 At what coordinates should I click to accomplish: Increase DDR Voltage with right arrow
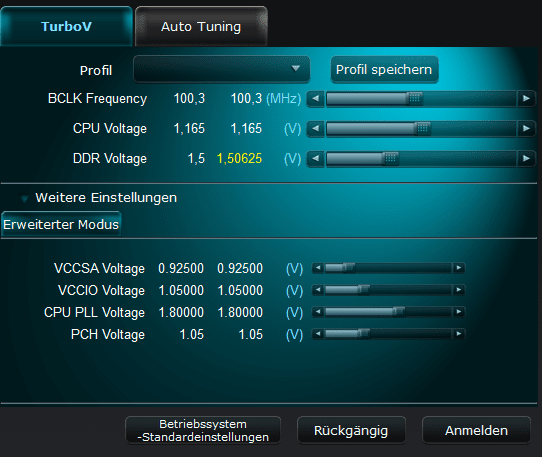pos(526,159)
